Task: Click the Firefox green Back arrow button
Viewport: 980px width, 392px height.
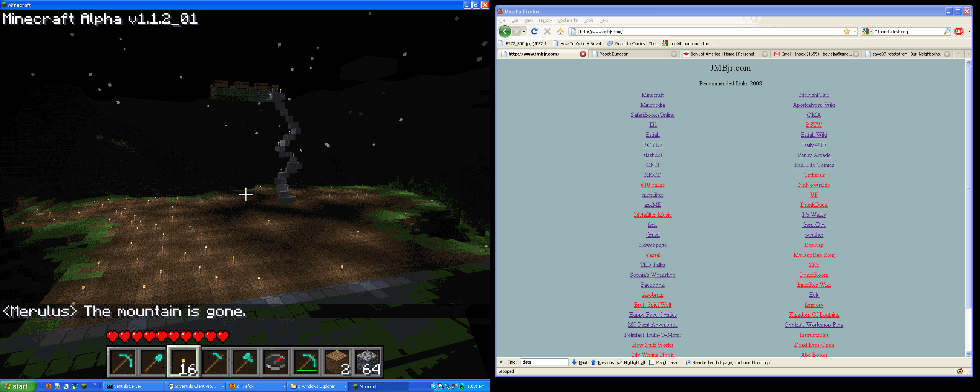Action: 505,31
